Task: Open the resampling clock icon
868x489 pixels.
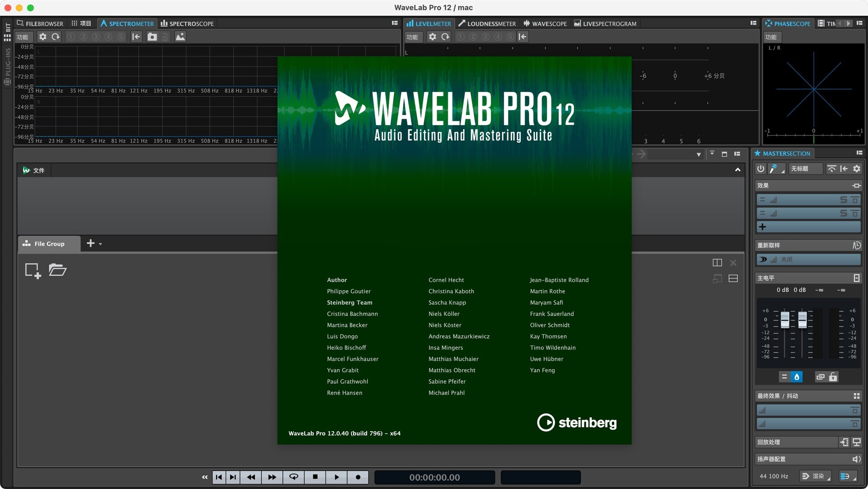Action: 856,245
